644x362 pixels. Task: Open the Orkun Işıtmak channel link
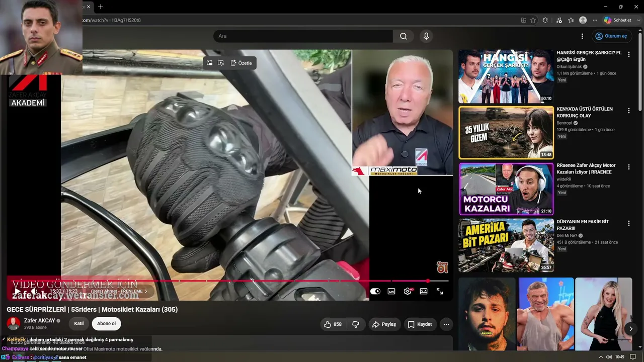coord(569,66)
